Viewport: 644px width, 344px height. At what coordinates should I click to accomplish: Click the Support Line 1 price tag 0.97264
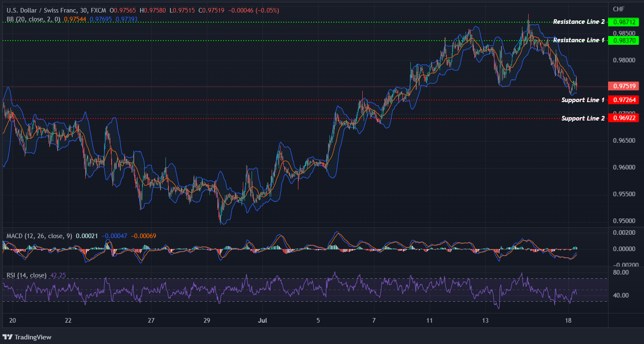tap(624, 100)
